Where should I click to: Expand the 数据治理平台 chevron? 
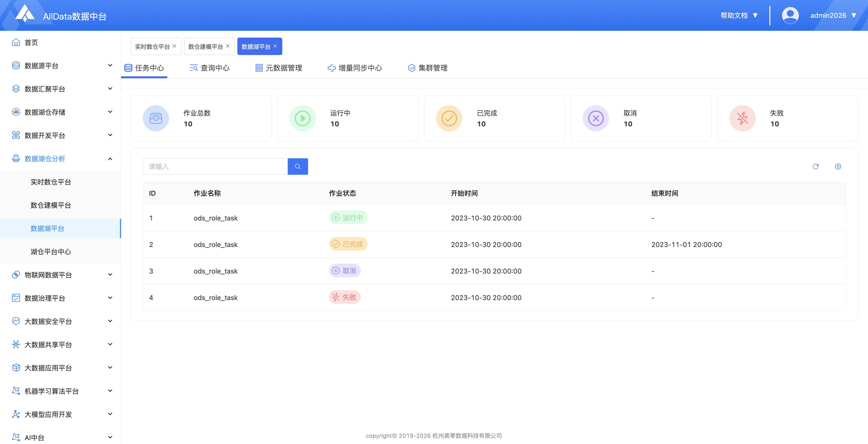(x=110, y=298)
